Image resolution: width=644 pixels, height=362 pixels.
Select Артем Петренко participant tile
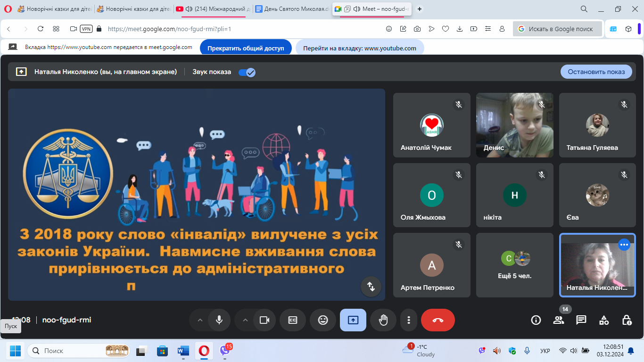coord(432,265)
